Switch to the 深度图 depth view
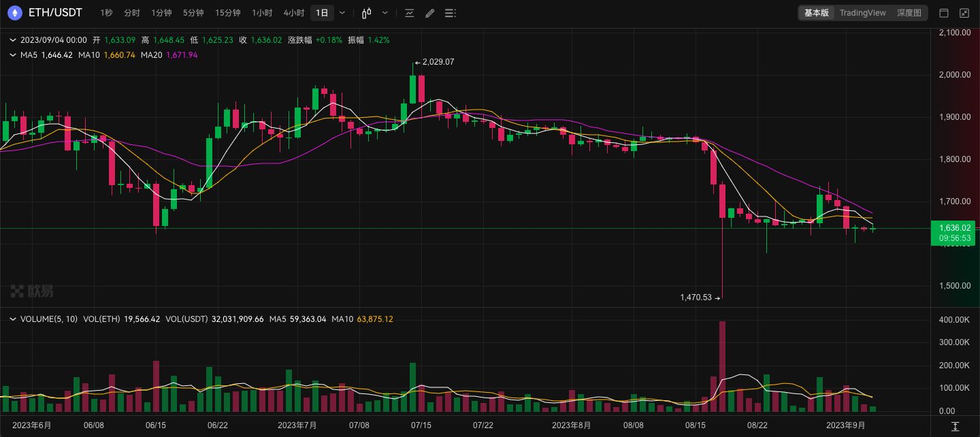This screenshot has width=980, height=437. point(909,13)
